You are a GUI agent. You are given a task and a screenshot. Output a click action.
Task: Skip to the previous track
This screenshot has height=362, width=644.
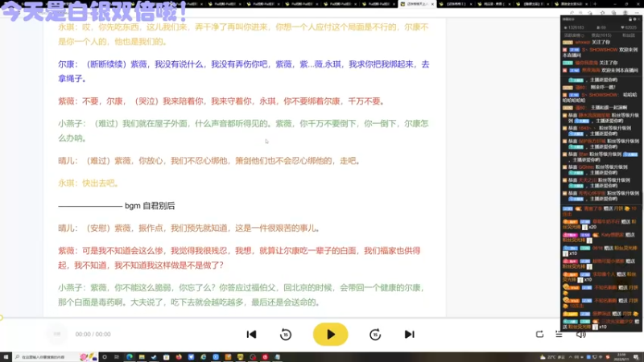point(251,335)
